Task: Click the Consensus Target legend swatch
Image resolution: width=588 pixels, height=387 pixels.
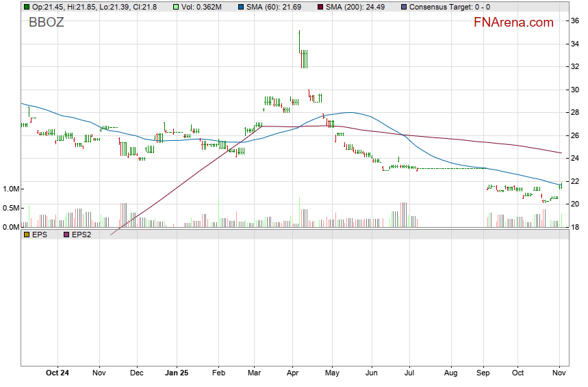Action: (x=403, y=7)
